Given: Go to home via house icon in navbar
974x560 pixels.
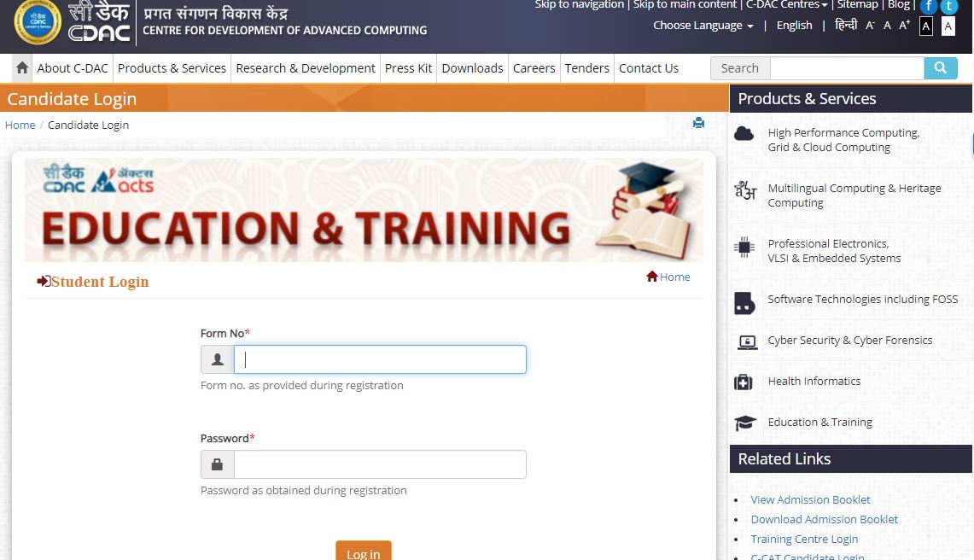Looking at the screenshot, I should (x=22, y=67).
